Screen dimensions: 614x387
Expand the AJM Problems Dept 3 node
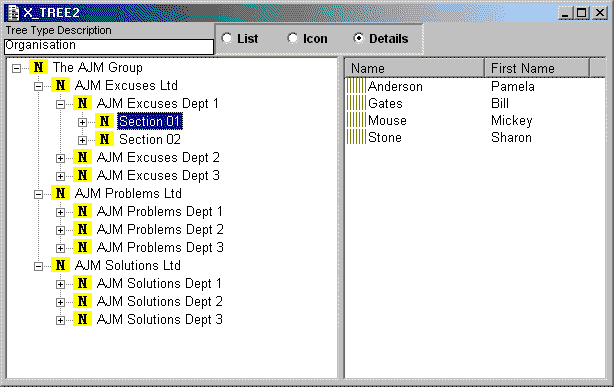(60, 249)
